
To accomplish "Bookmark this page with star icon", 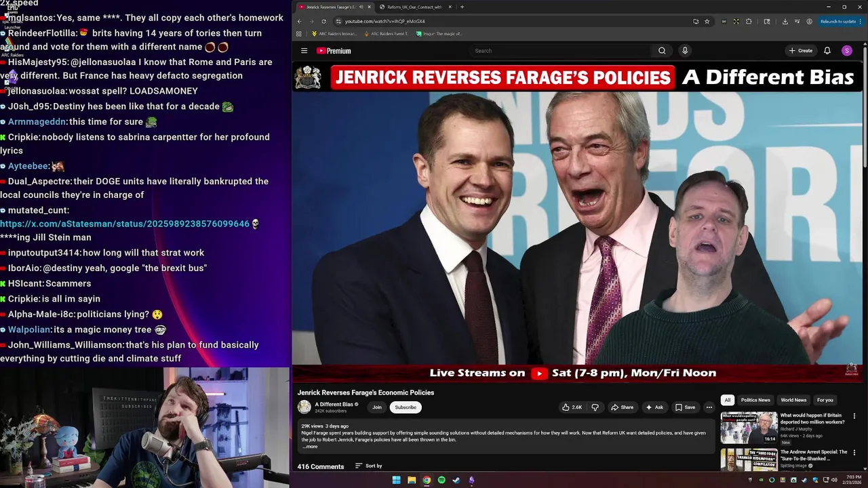I will click(x=707, y=22).
